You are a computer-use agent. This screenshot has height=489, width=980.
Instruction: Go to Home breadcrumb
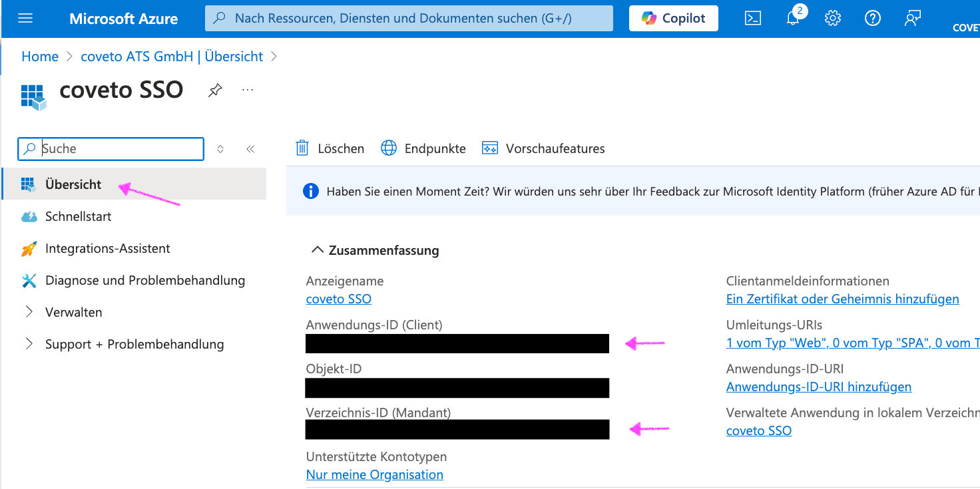point(40,57)
